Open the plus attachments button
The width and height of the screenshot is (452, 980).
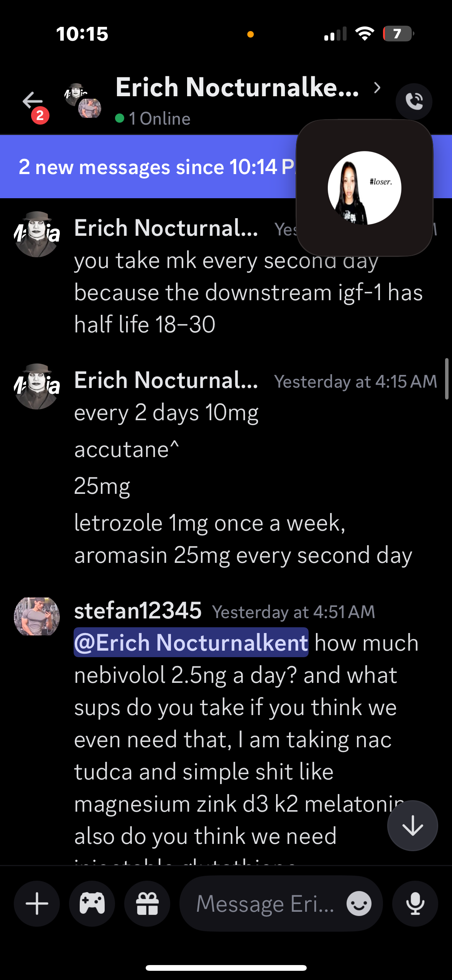(x=37, y=904)
